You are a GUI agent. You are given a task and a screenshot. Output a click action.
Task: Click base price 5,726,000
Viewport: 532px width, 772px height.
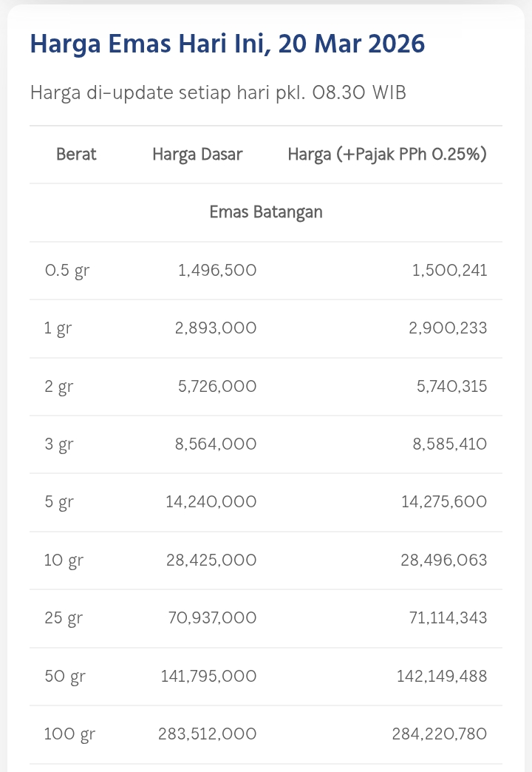(x=216, y=386)
